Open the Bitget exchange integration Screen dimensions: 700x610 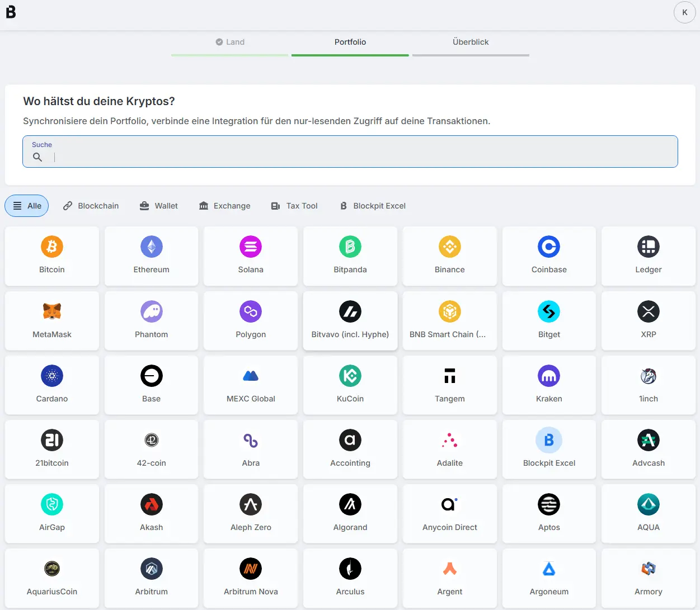[x=549, y=321]
